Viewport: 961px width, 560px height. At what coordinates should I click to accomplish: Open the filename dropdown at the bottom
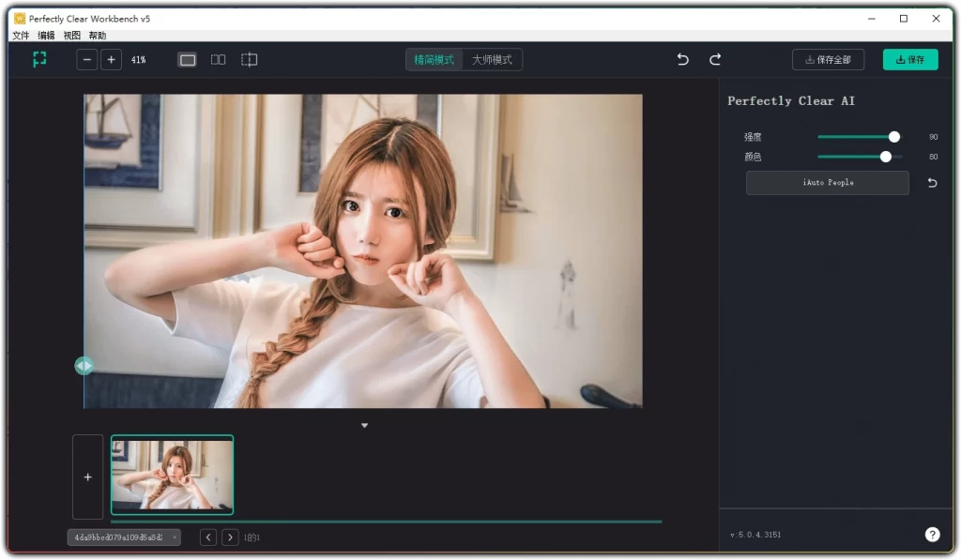pyautogui.click(x=123, y=537)
